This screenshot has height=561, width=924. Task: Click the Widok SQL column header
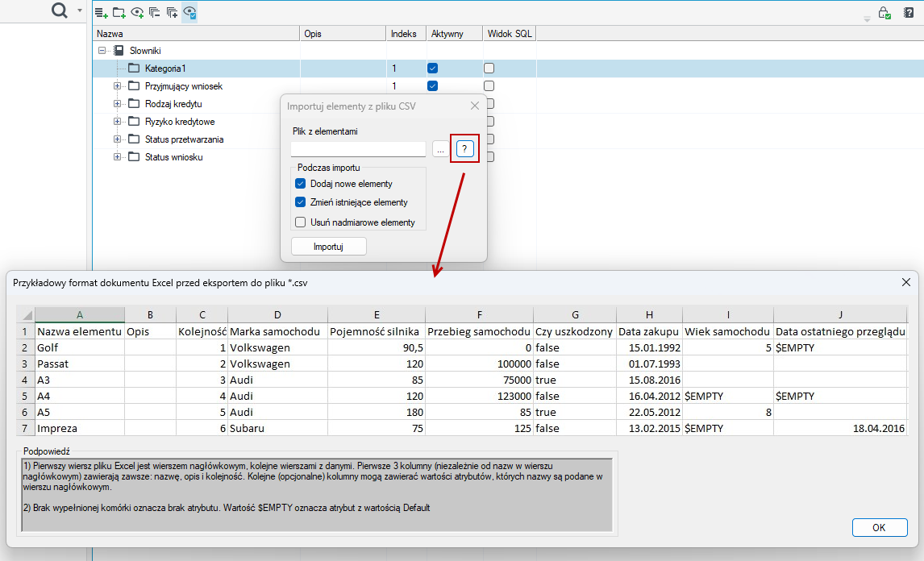510,34
